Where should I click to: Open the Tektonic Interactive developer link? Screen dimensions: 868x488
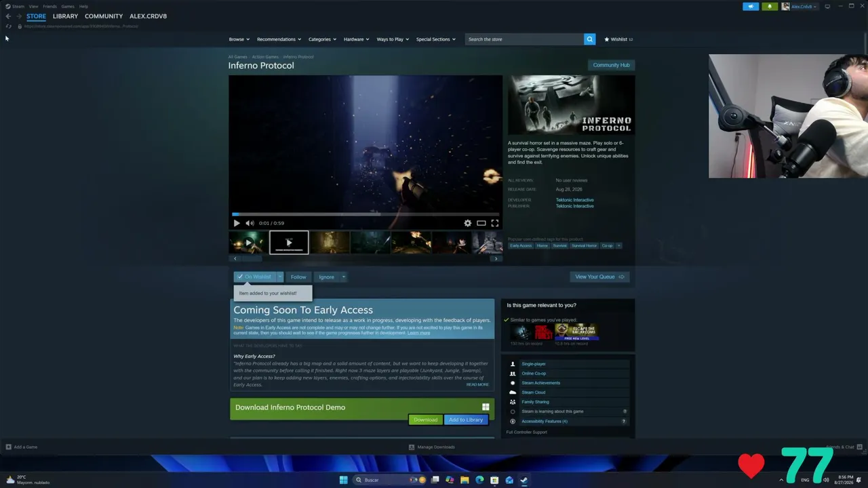pyautogui.click(x=574, y=200)
